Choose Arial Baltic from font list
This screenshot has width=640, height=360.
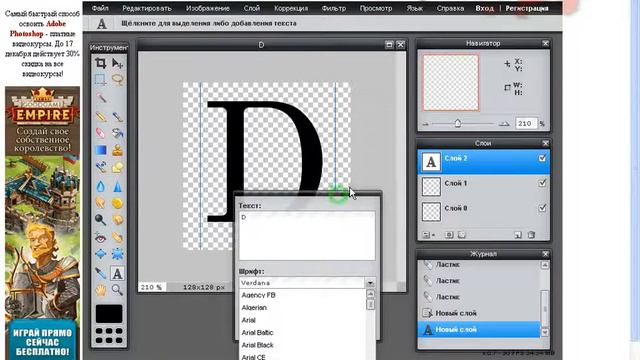[258, 333]
